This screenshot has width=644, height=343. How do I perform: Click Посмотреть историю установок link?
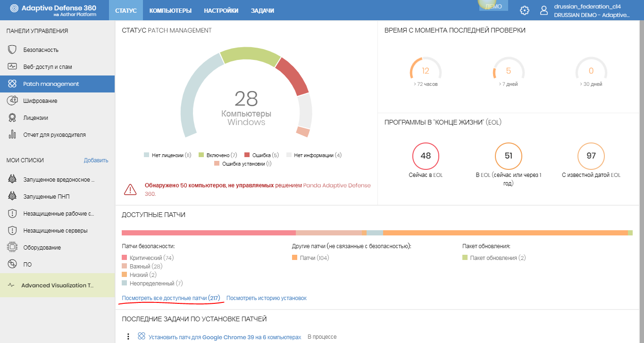tap(267, 298)
